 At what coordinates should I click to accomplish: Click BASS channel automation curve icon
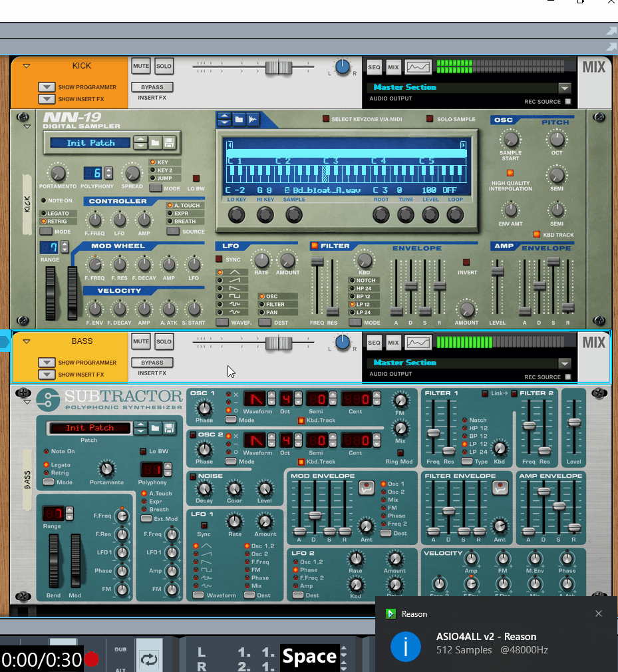[x=418, y=343]
